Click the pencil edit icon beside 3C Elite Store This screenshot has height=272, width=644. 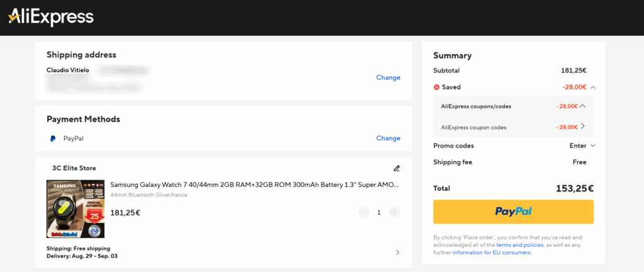pos(396,168)
